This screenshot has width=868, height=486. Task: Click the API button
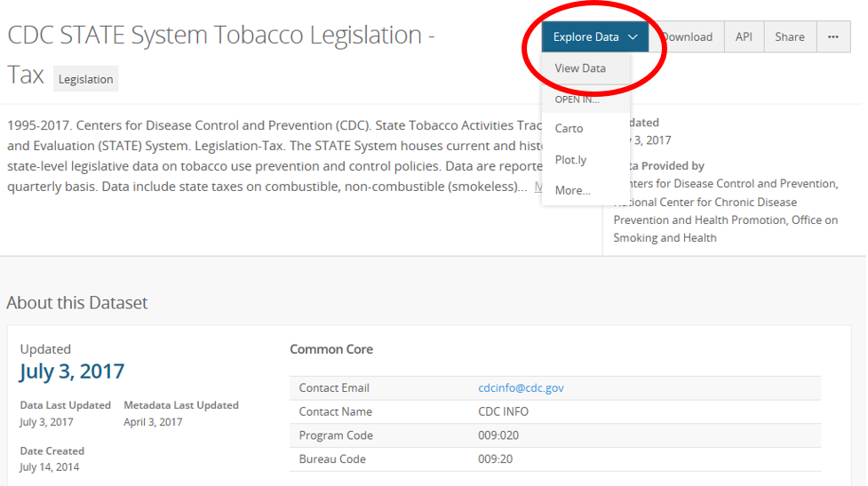(x=744, y=36)
